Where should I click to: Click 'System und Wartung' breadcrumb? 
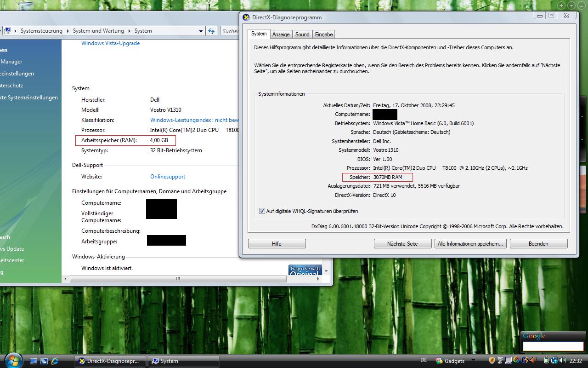tap(98, 31)
